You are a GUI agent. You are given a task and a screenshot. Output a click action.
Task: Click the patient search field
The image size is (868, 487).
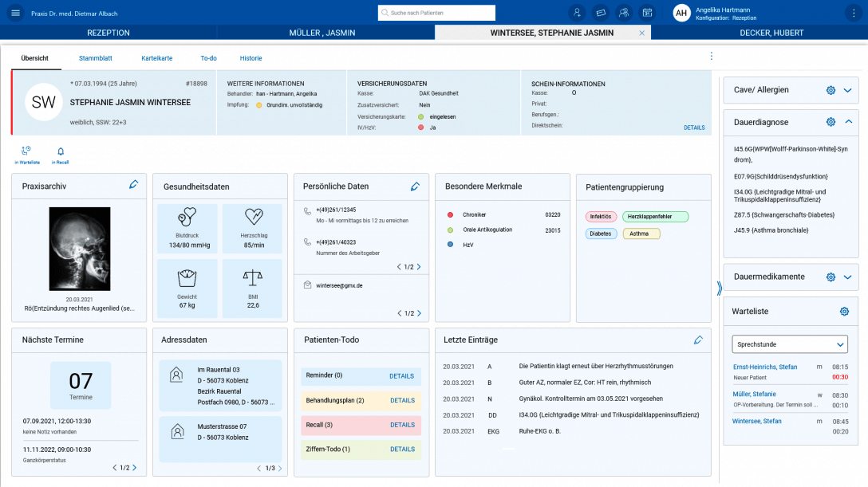(436, 13)
